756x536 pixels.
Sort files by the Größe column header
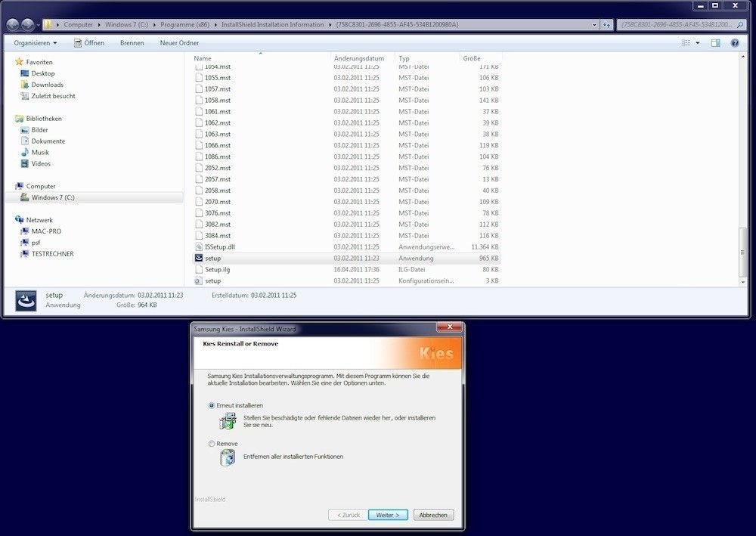[481, 58]
